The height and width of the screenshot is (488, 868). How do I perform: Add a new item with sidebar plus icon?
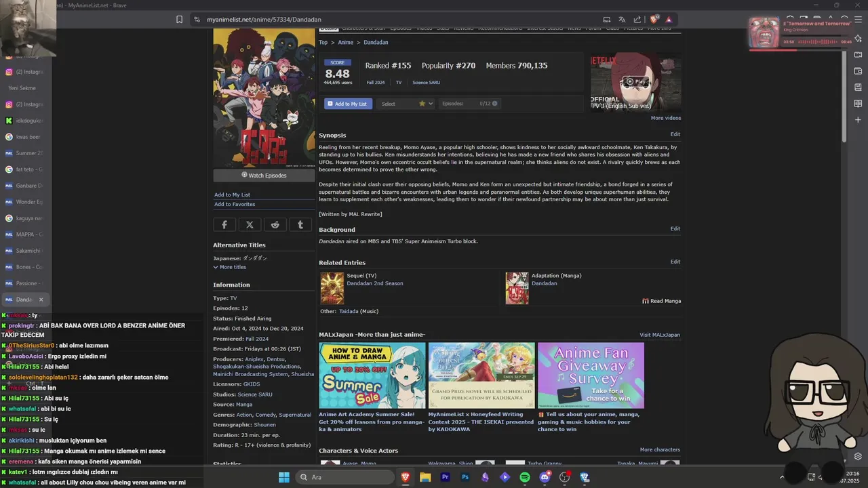[858, 120]
